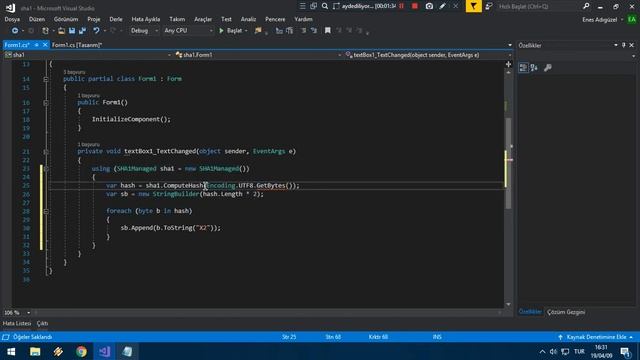Open the Yardım menu
Image resolution: width=640 pixels, height=360 pixels.
pos(303,19)
